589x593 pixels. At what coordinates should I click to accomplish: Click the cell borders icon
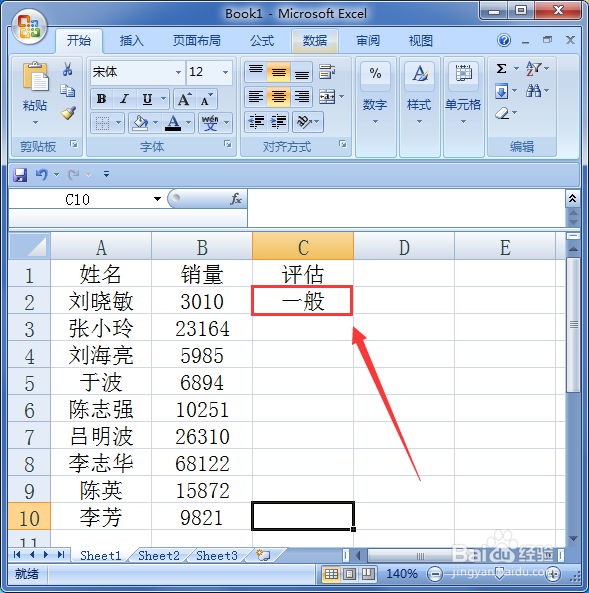point(102,123)
